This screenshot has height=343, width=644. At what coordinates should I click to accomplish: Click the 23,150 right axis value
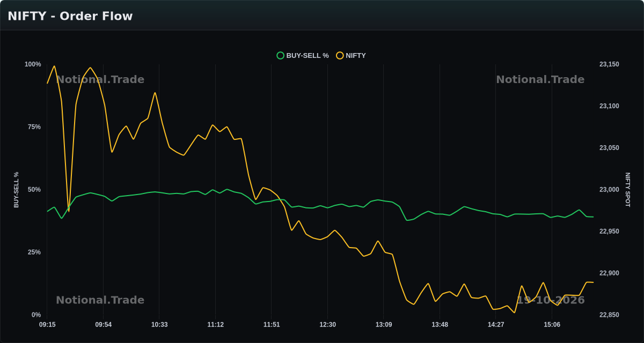pos(609,64)
